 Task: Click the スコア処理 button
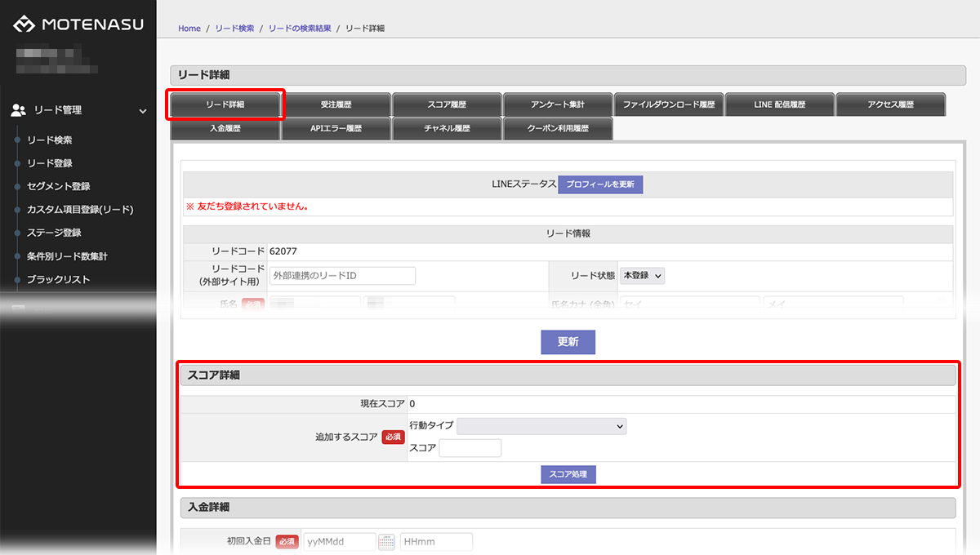pos(568,474)
